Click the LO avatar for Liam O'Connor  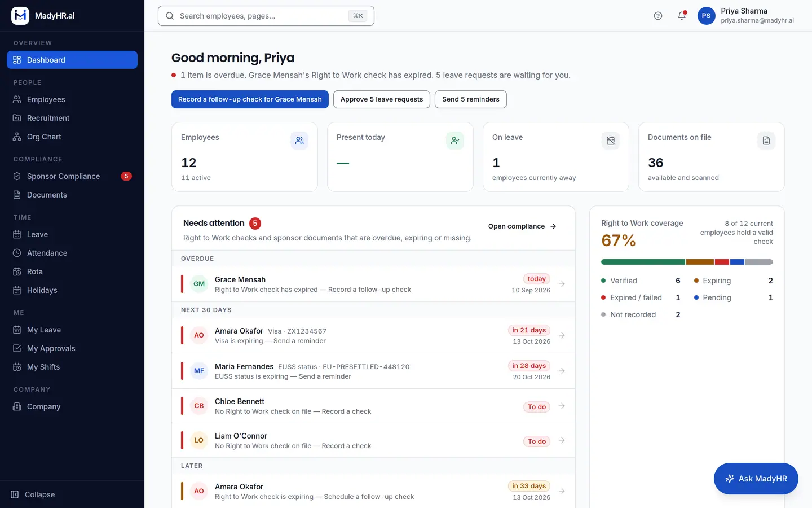click(199, 440)
